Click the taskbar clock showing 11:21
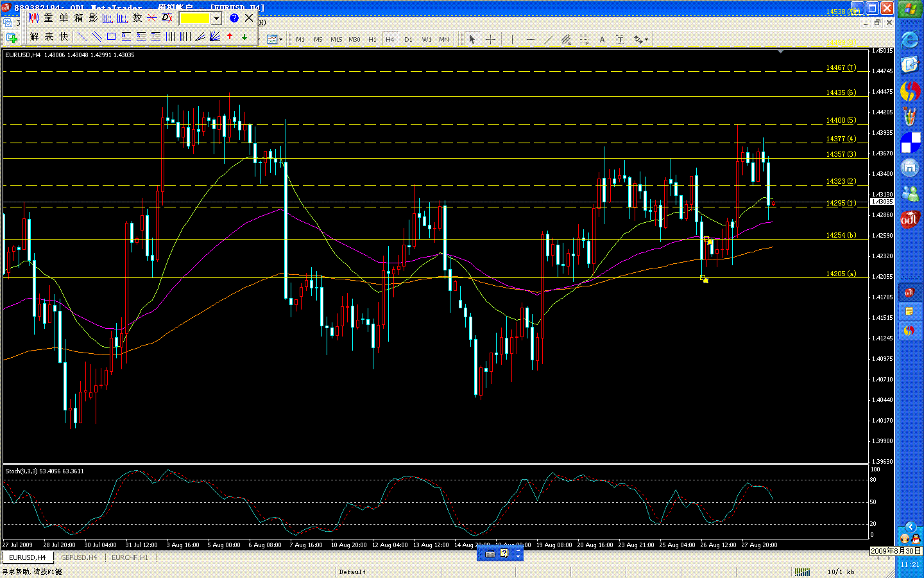This screenshot has height=578, width=924. tap(910, 565)
